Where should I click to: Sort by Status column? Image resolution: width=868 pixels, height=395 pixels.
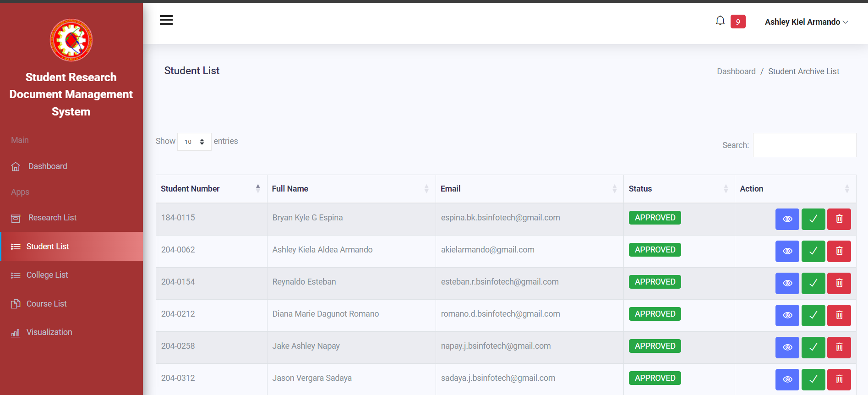pyautogui.click(x=679, y=189)
